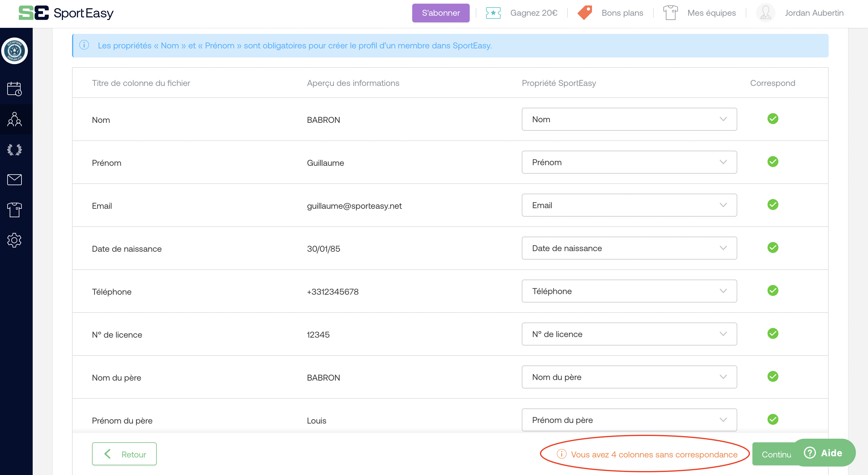Click the preview value 'Guillaume'

click(x=326, y=163)
